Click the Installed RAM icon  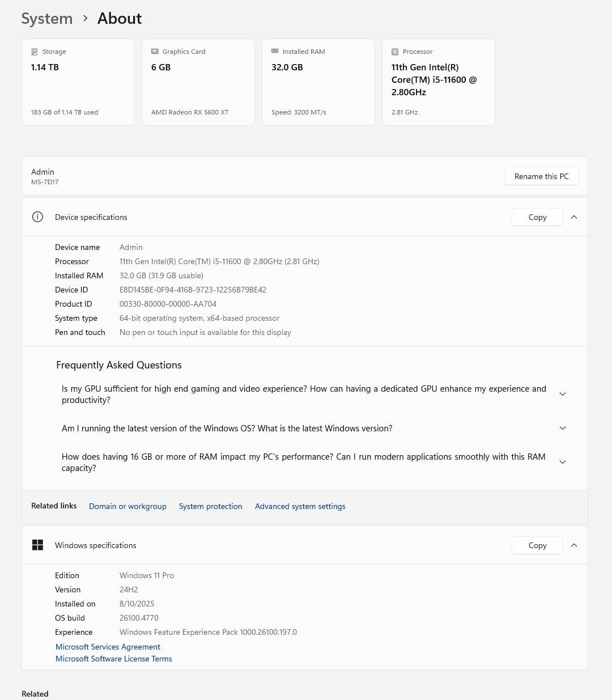click(275, 51)
